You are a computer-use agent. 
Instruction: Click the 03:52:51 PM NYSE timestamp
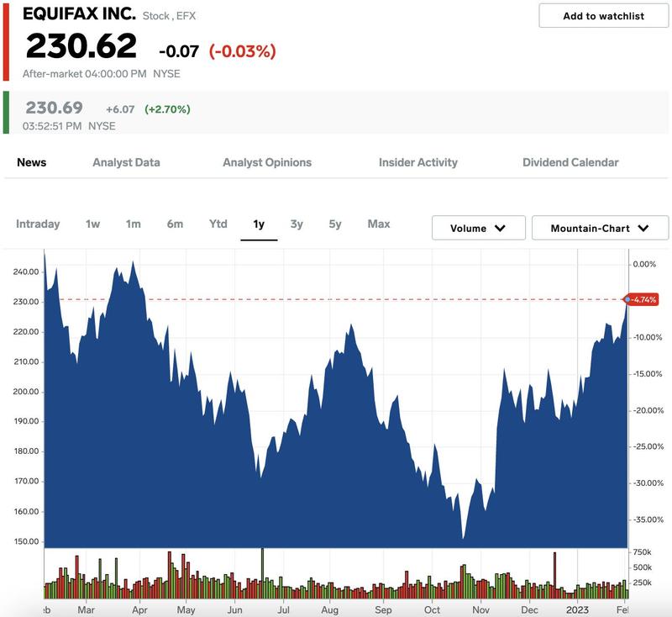69,126
